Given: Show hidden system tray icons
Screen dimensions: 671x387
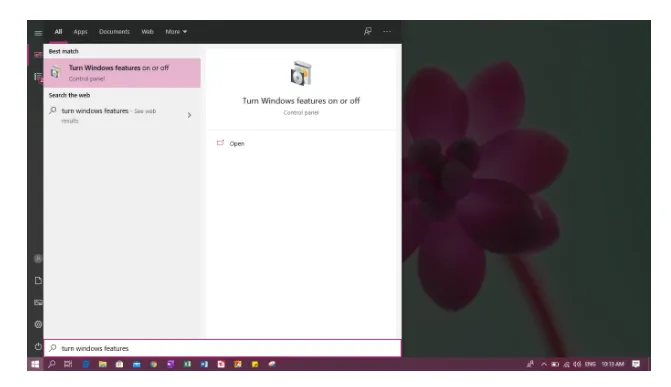Looking at the screenshot, I should tap(544, 364).
